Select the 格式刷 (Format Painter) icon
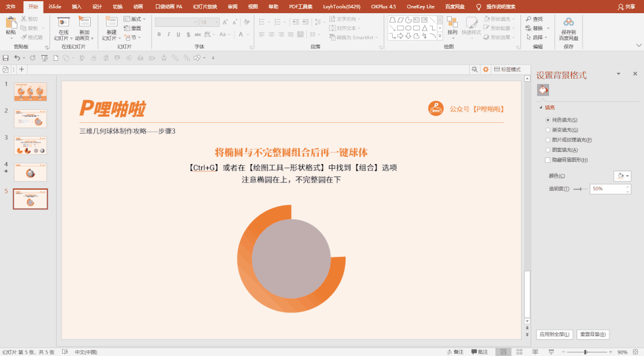Screen dimensions: 644x356 click(23, 36)
